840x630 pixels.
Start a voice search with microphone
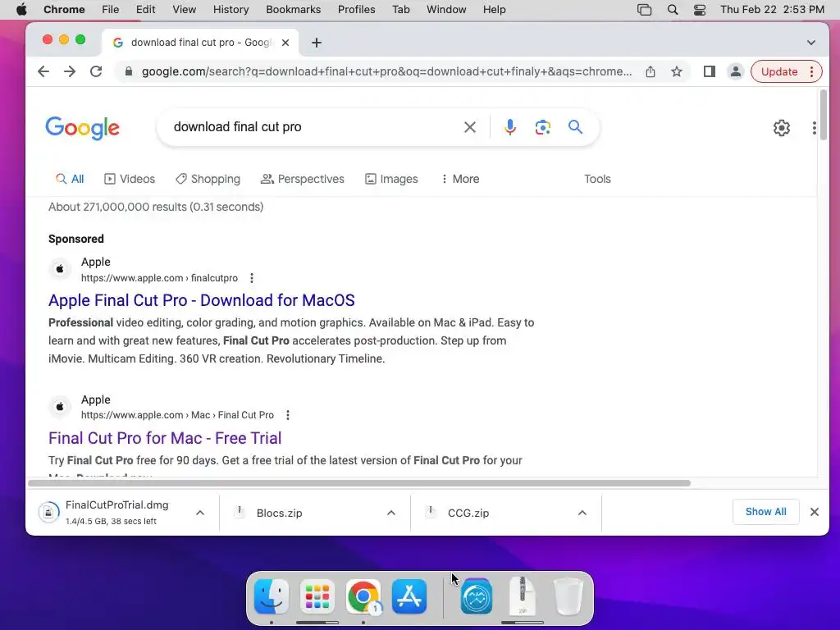coord(510,127)
